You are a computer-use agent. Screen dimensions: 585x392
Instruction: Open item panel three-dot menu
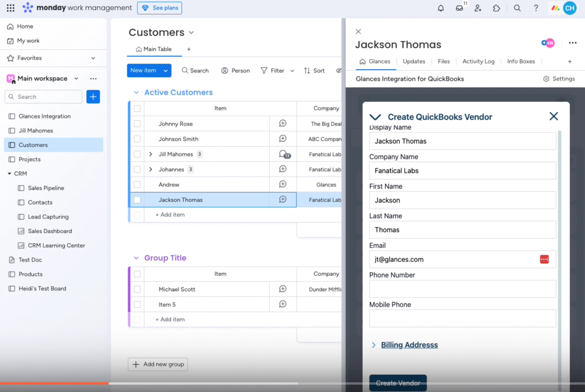click(x=573, y=43)
